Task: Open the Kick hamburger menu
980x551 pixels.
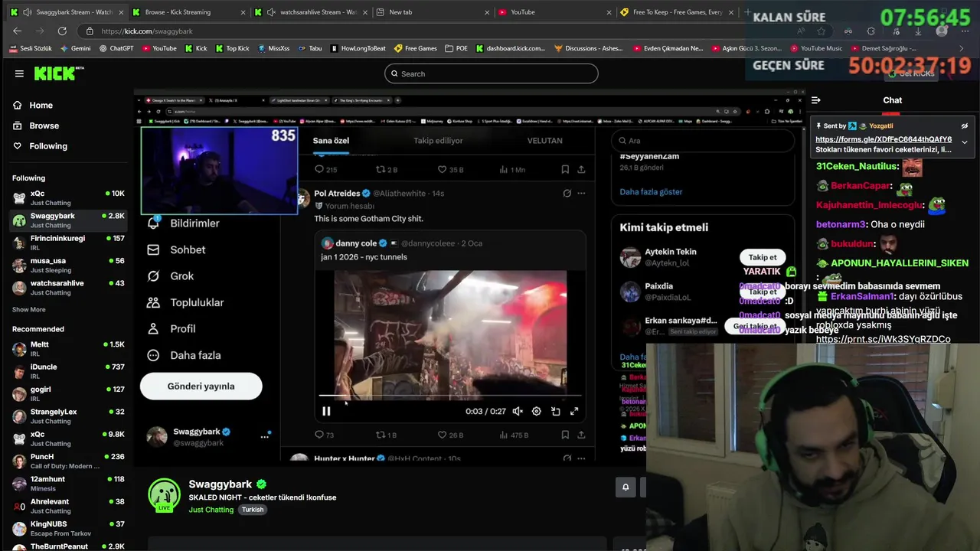Action: pyautogui.click(x=19, y=73)
